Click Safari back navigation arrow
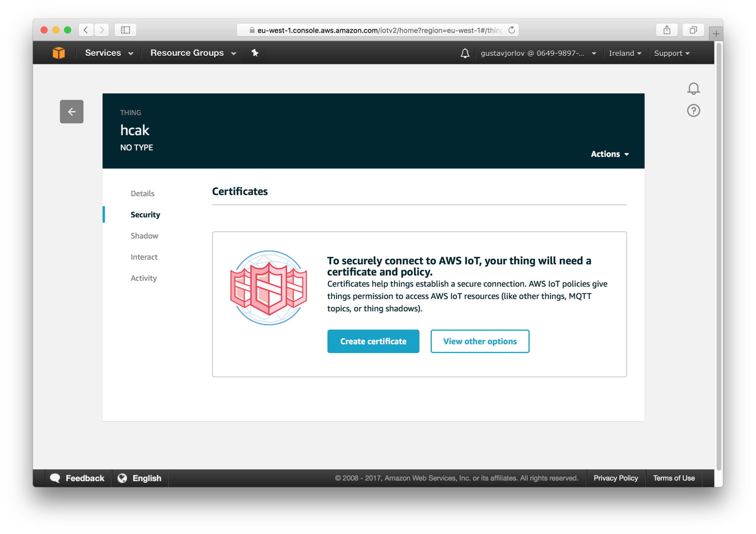Image resolution: width=756 pixels, height=534 pixels. pos(86,30)
